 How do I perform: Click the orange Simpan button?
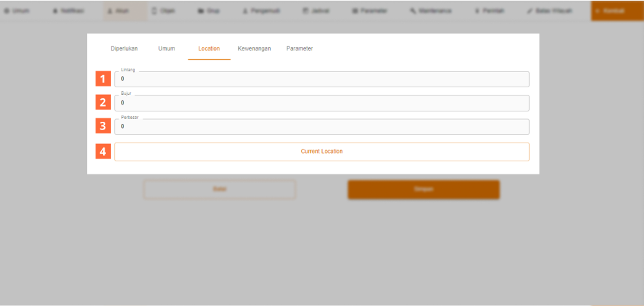(423, 190)
